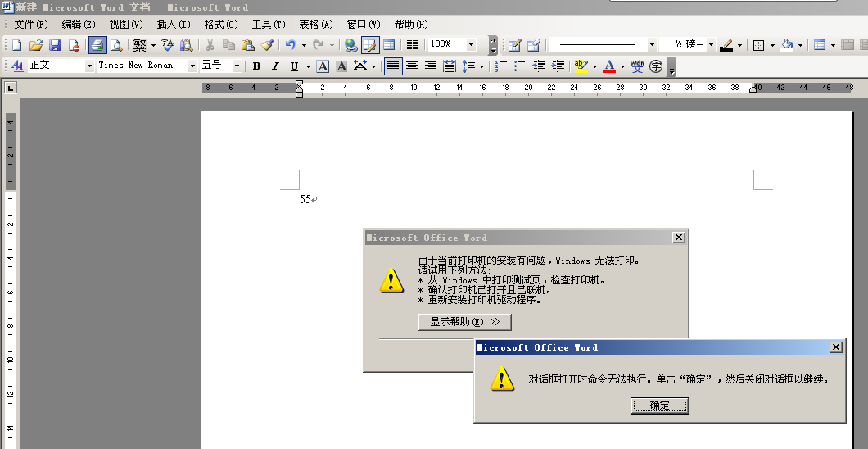Viewport: 868px width, 449px height.
Task: Toggle Align Right button
Action: click(431, 66)
